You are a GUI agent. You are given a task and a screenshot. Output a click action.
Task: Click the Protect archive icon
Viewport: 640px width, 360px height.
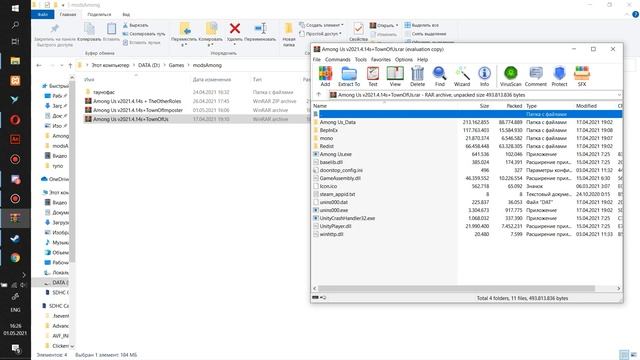(559, 76)
